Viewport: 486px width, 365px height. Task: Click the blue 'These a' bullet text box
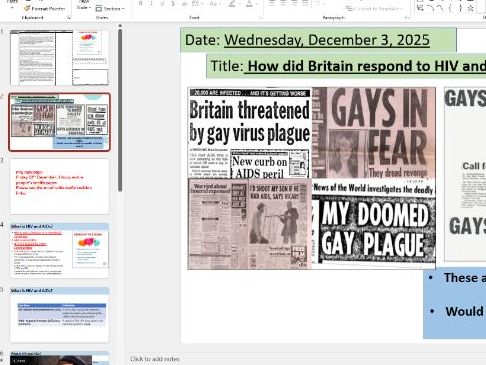(455, 303)
